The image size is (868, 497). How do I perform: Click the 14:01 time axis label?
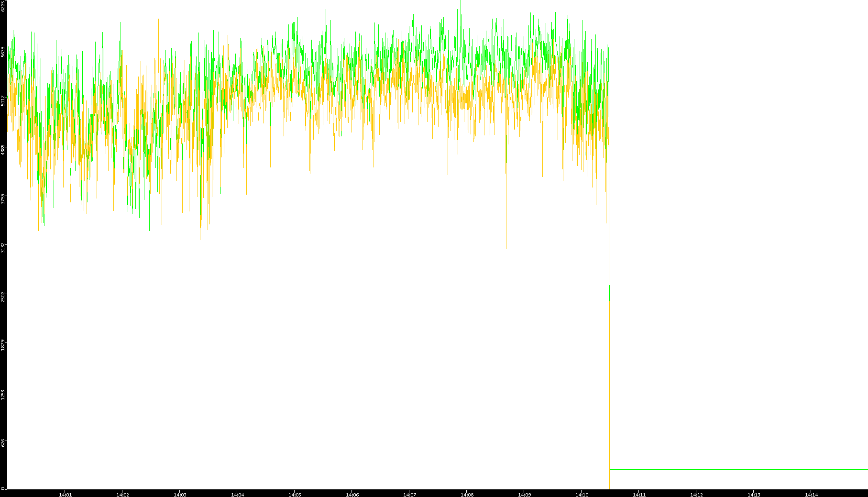pyautogui.click(x=65, y=495)
